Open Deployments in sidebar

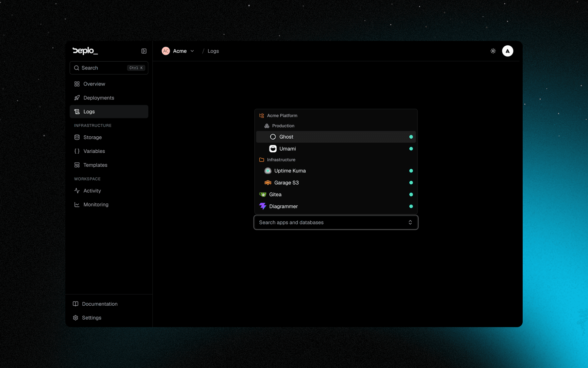click(x=109, y=98)
